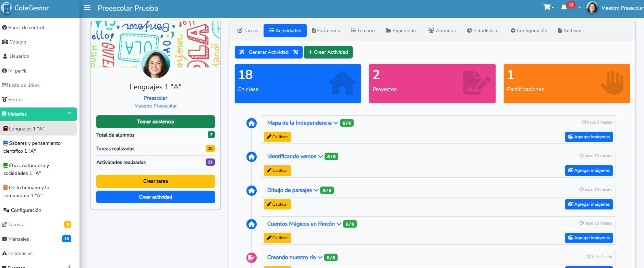The width and height of the screenshot is (644, 268).
Task: Click the yellow Crear tarea button
Action: click(x=156, y=181)
